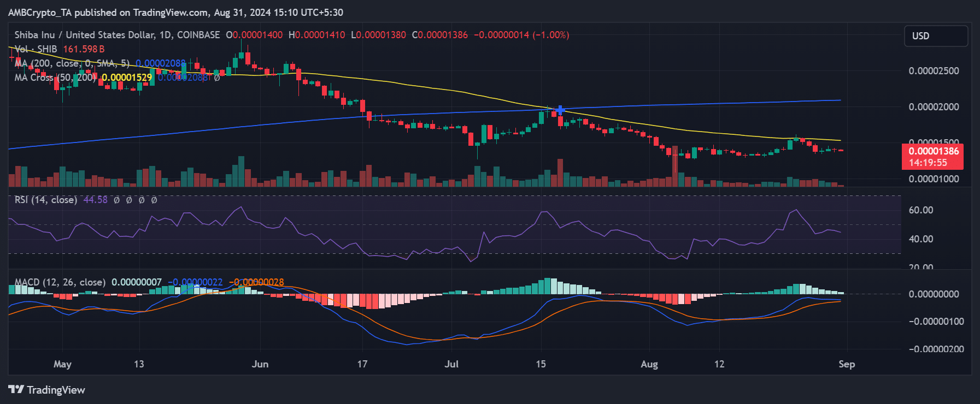The height and width of the screenshot is (404, 980).
Task: Click the COINBASE exchange name
Action: coord(198,35)
